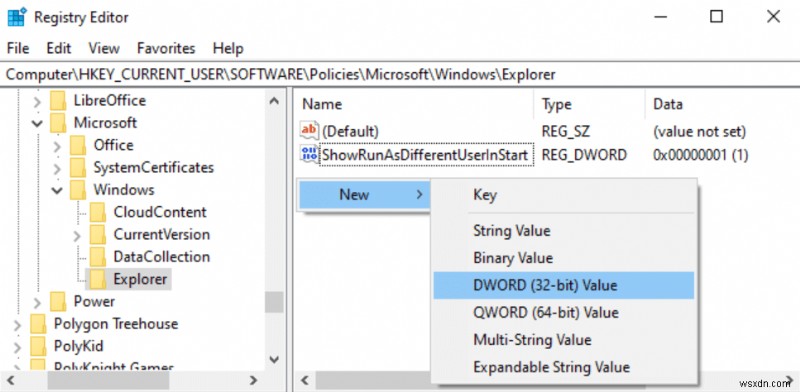Click the tree pane scroll-up arrow
800x392 pixels.
pyautogui.click(x=274, y=101)
